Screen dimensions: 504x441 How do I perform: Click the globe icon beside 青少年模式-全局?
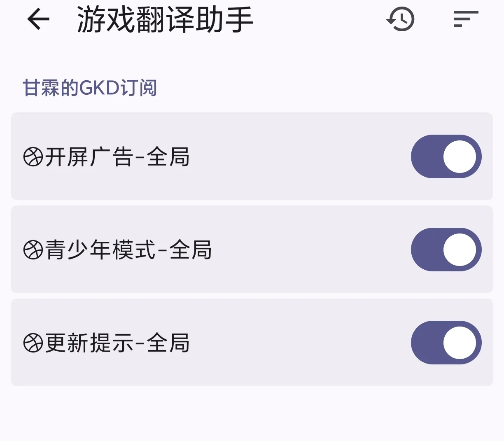[33, 250]
